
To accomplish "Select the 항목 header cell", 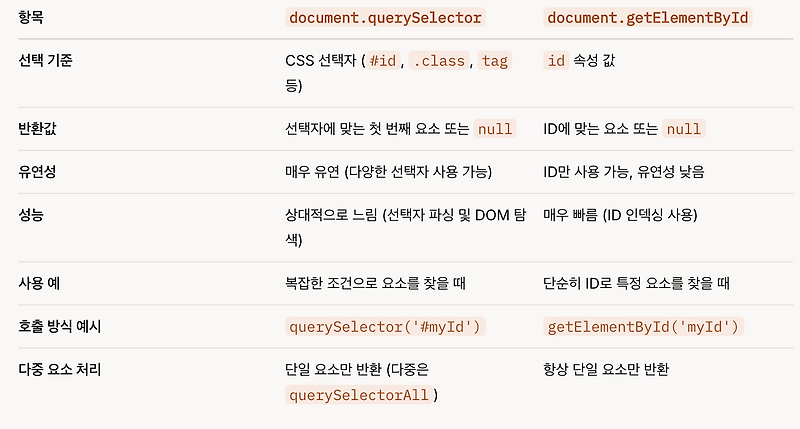I will click(x=31, y=17).
